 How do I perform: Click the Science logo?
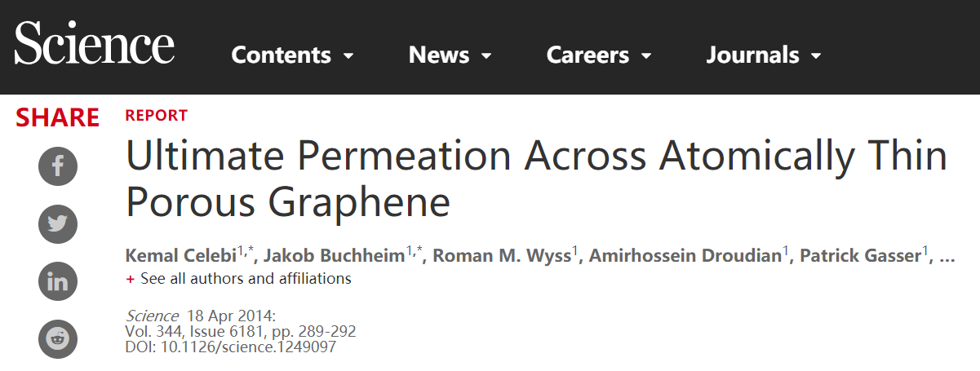coord(95,44)
